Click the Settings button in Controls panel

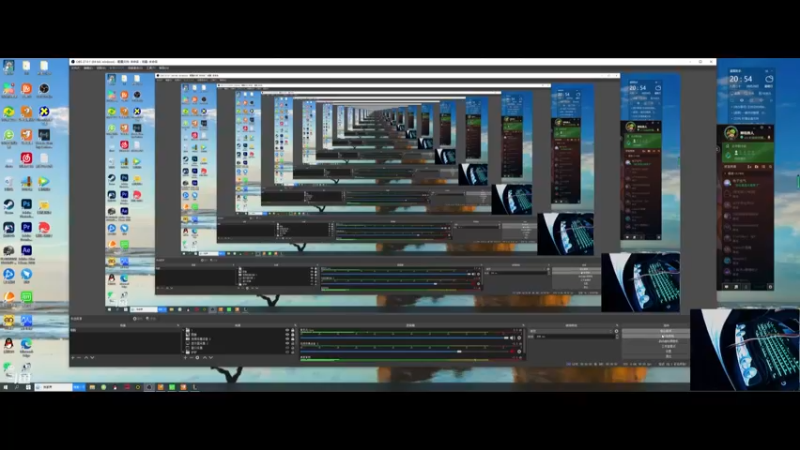point(655,351)
